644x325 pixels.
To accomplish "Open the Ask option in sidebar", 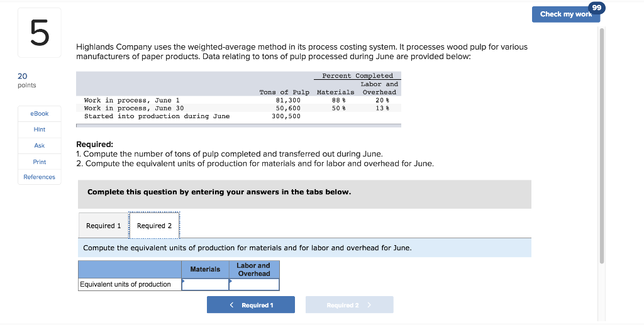I will [x=40, y=146].
